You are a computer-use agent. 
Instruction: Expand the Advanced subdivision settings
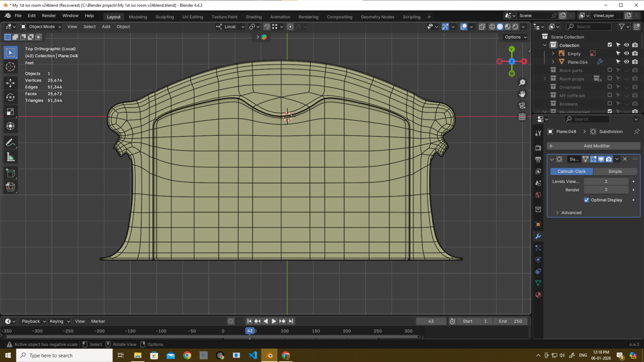(x=557, y=213)
